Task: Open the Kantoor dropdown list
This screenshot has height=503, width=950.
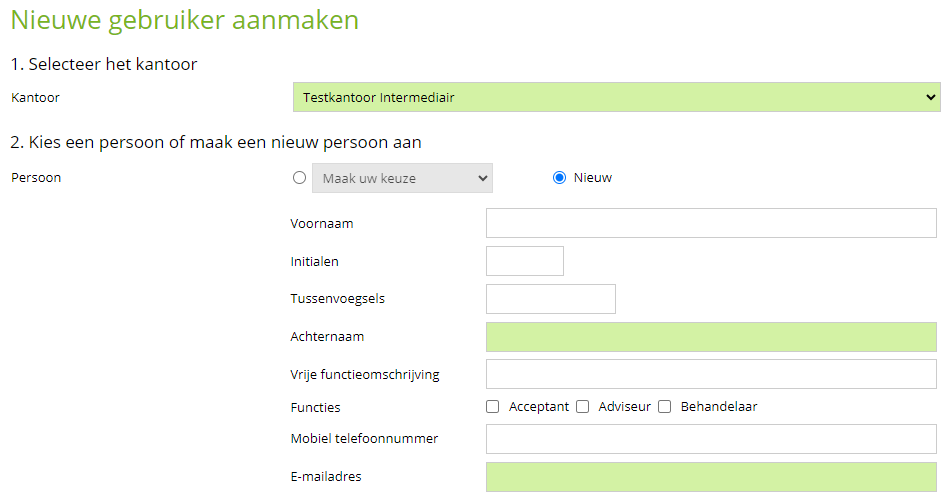Action: point(616,97)
